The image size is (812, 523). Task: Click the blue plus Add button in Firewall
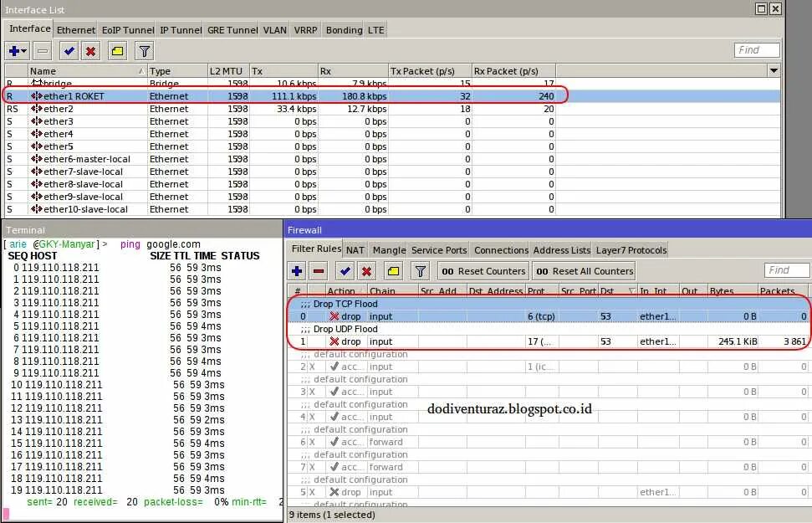click(297, 270)
